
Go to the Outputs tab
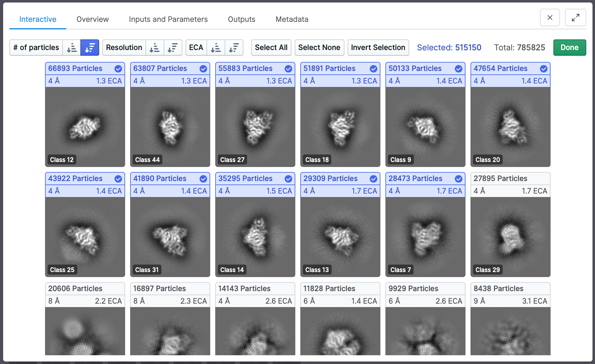(242, 19)
